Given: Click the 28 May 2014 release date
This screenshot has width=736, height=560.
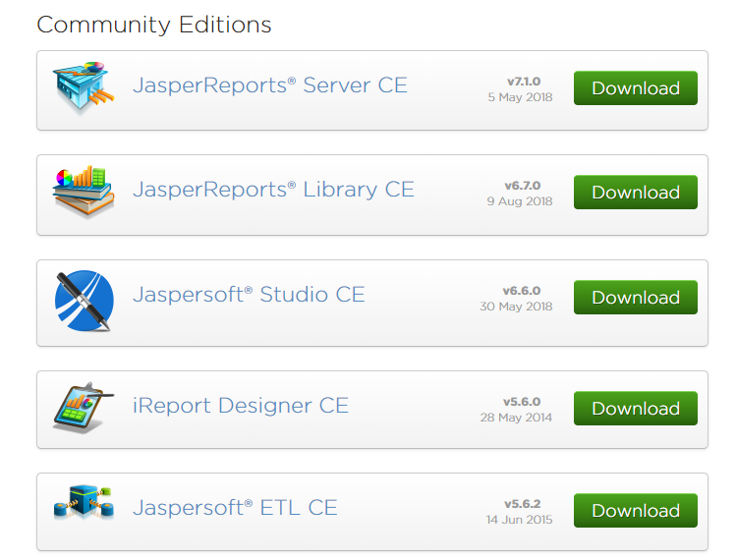Looking at the screenshot, I should click(516, 418).
